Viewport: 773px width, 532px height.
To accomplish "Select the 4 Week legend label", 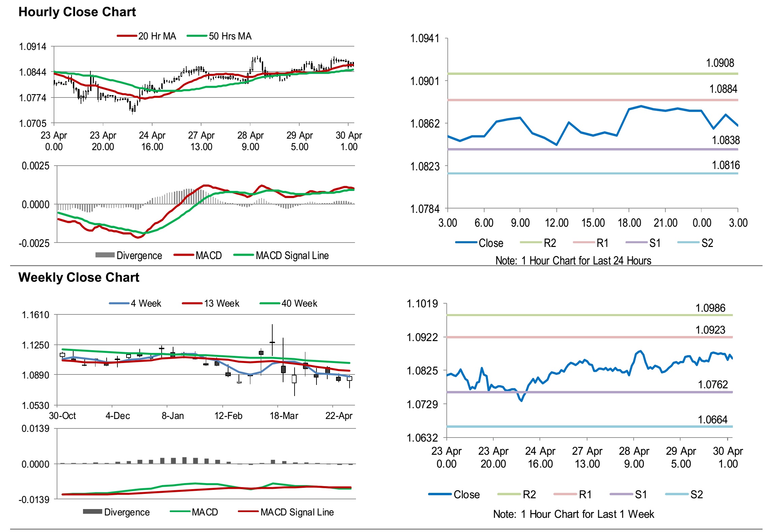I will point(146,303).
